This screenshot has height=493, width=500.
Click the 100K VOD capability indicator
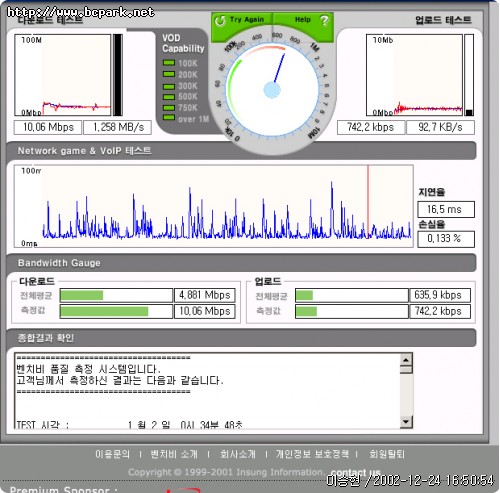pyautogui.click(x=169, y=63)
